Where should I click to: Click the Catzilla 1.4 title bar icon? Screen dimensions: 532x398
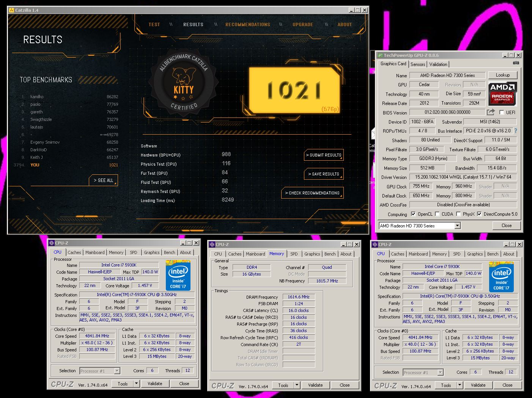[11, 10]
